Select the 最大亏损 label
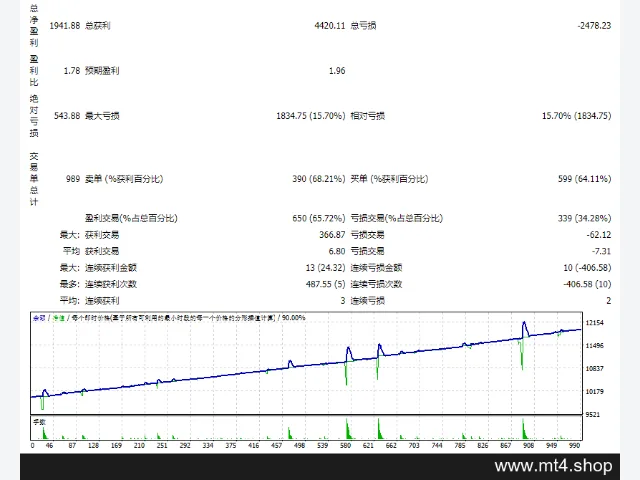Screen dimensions: 640x480 pos(102,116)
